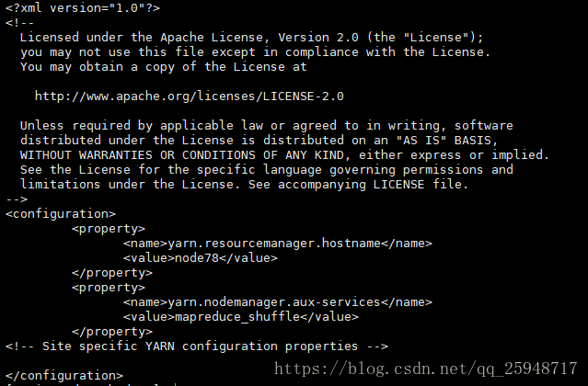
Task: Click the Site specific YARN configuration comment
Action: [x=196, y=346]
